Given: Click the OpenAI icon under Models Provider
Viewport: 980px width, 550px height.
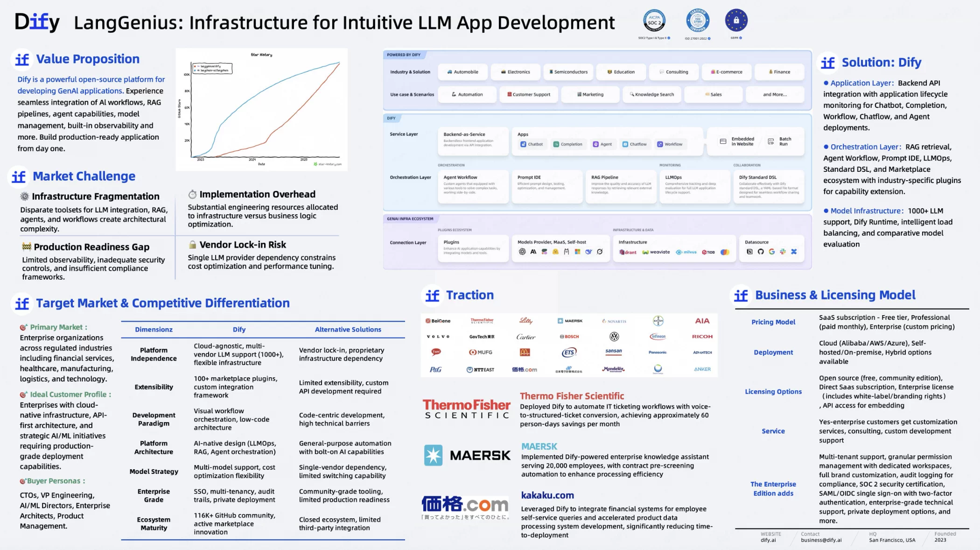Looking at the screenshot, I should coord(522,252).
